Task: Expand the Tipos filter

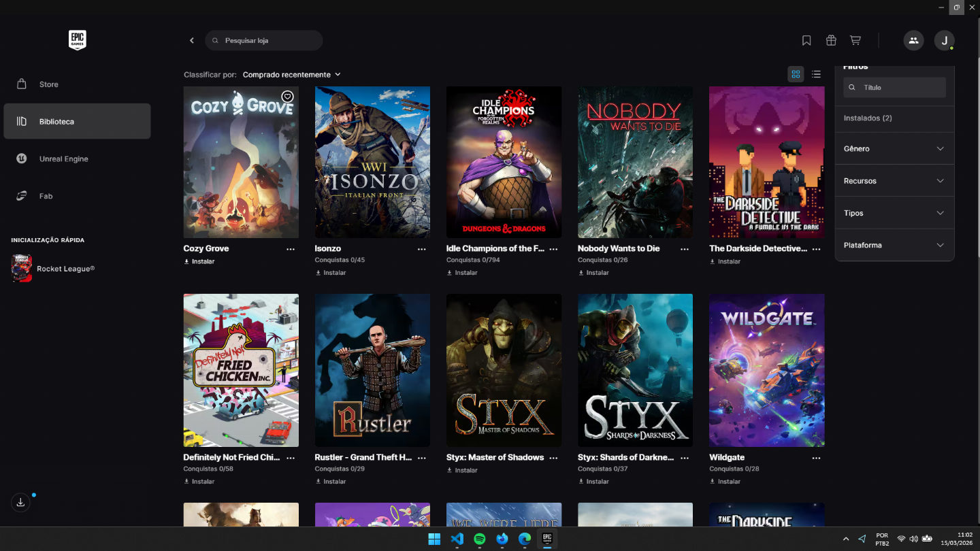Action: pos(894,213)
